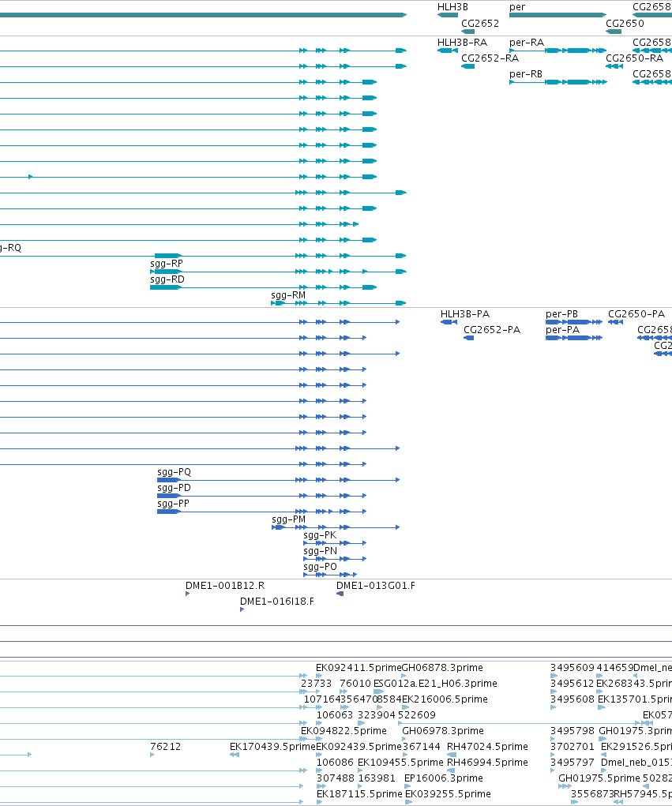The height and width of the screenshot is (806, 672).
Task: Select the sgg-PQ protein label
Action: pos(175,472)
